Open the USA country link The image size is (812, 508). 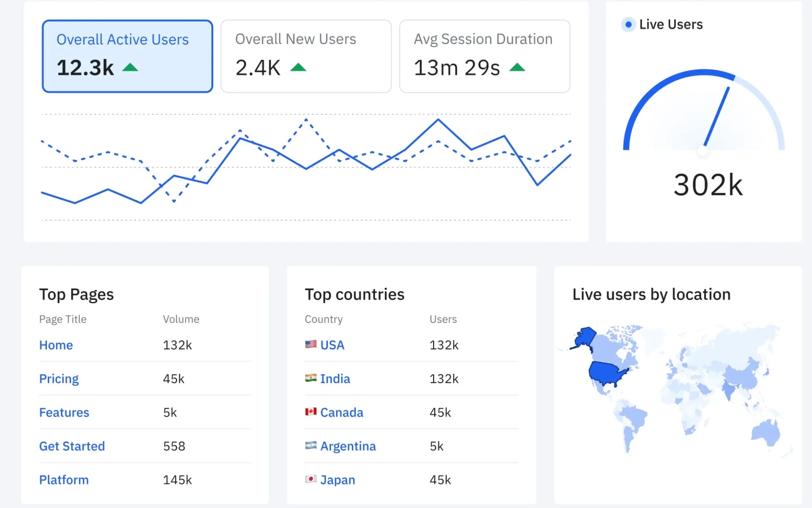(332, 345)
